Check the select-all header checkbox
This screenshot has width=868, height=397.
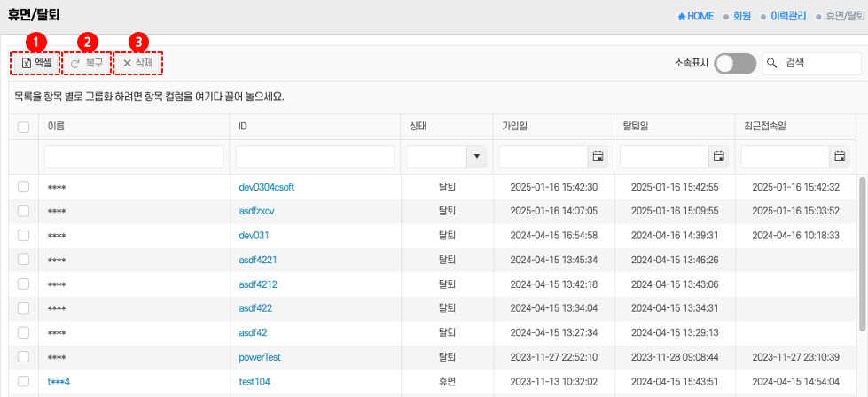click(x=24, y=127)
